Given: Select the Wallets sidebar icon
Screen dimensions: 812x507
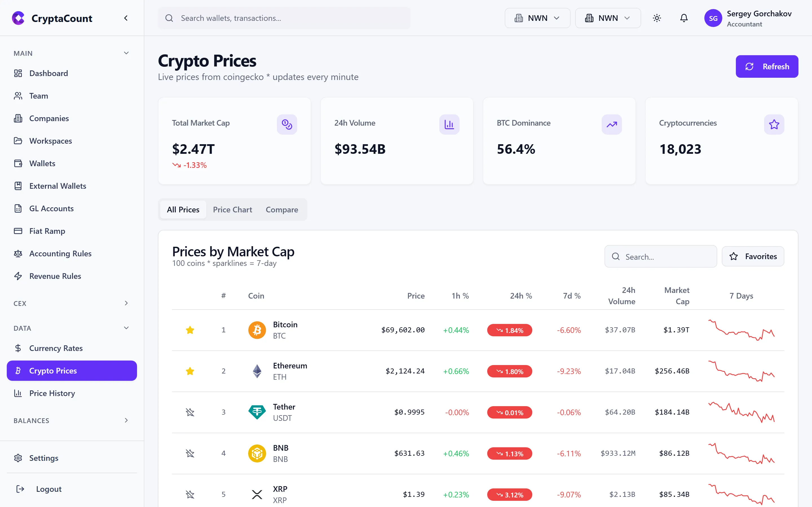Looking at the screenshot, I should tap(18, 163).
